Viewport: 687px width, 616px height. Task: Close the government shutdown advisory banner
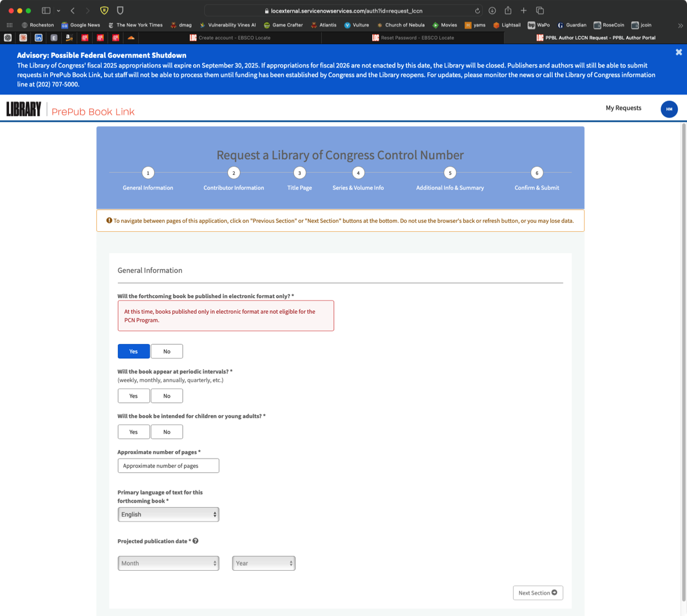pos(678,52)
